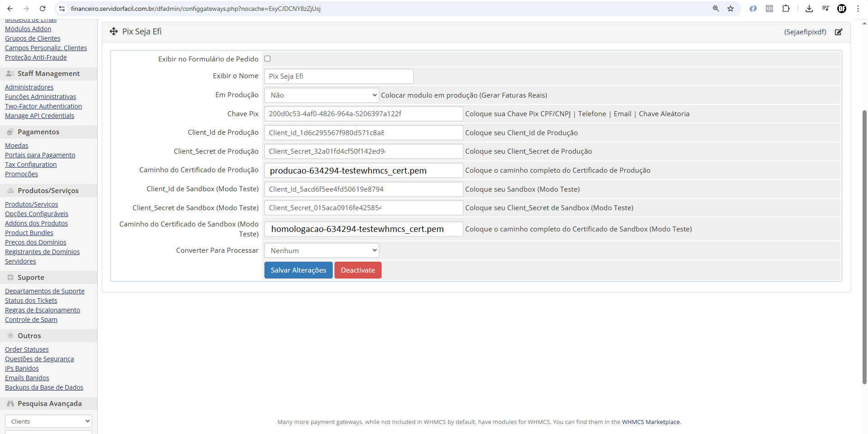Click Caminho do Certificado de Sandbox field
The height and width of the screenshot is (434, 868).
tap(364, 229)
